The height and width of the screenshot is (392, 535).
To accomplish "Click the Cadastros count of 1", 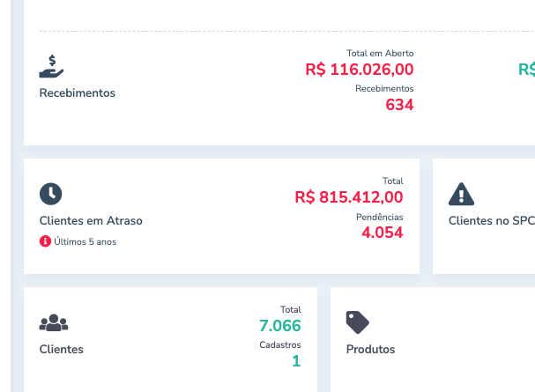I will coord(296,360).
